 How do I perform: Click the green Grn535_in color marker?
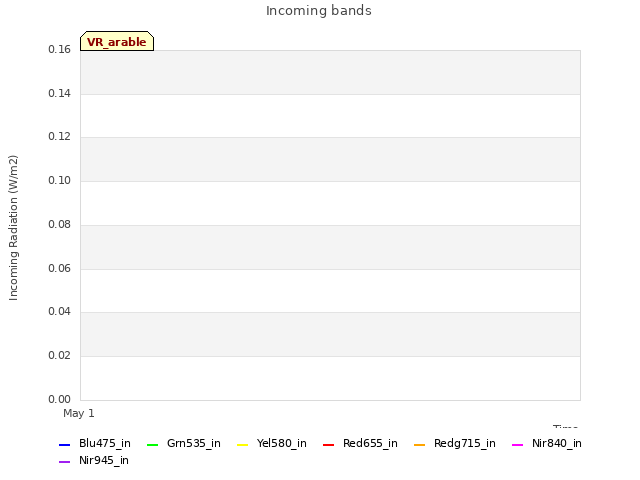point(152,444)
